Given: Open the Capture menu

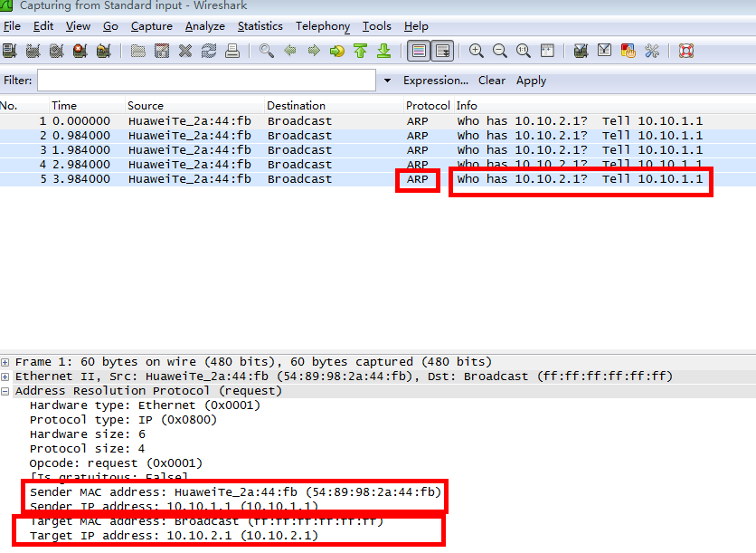Looking at the screenshot, I should tap(151, 26).
